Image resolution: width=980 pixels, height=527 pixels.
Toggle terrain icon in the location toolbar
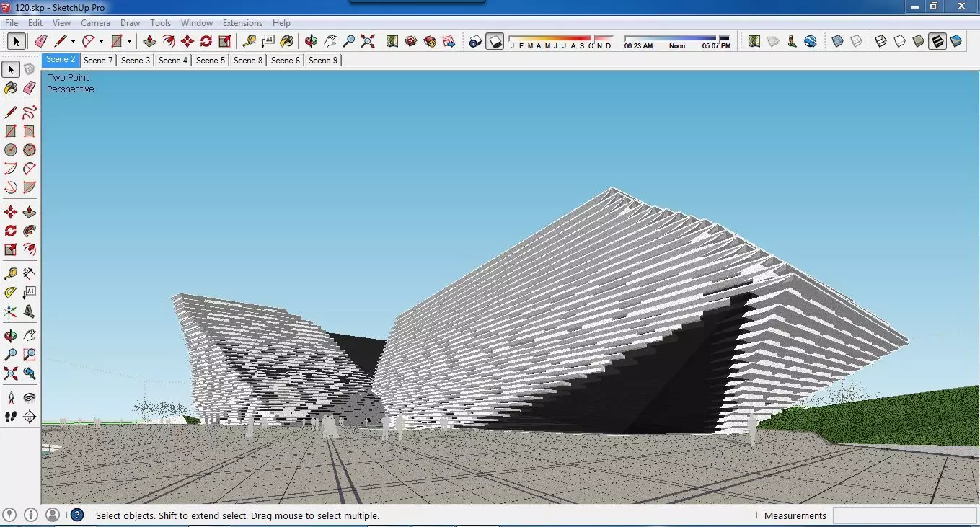(x=773, y=41)
